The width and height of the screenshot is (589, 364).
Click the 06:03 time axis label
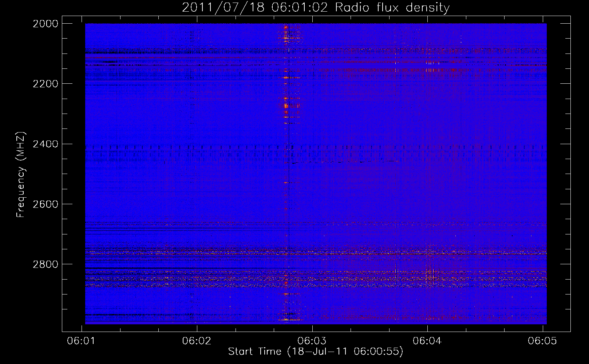click(x=312, y=341)
